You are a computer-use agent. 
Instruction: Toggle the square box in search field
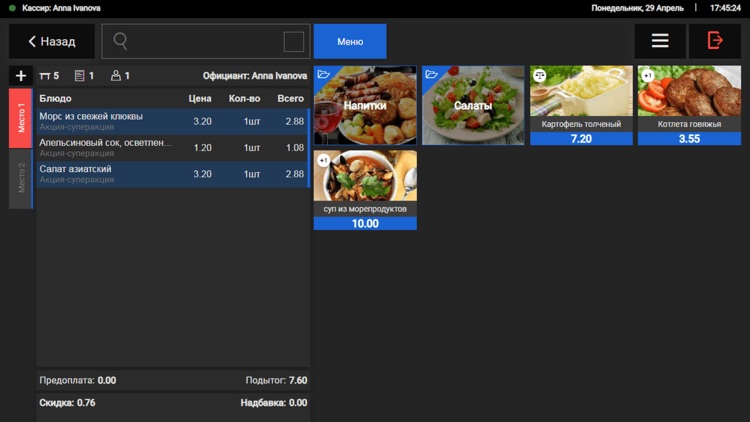coord(294,42)
